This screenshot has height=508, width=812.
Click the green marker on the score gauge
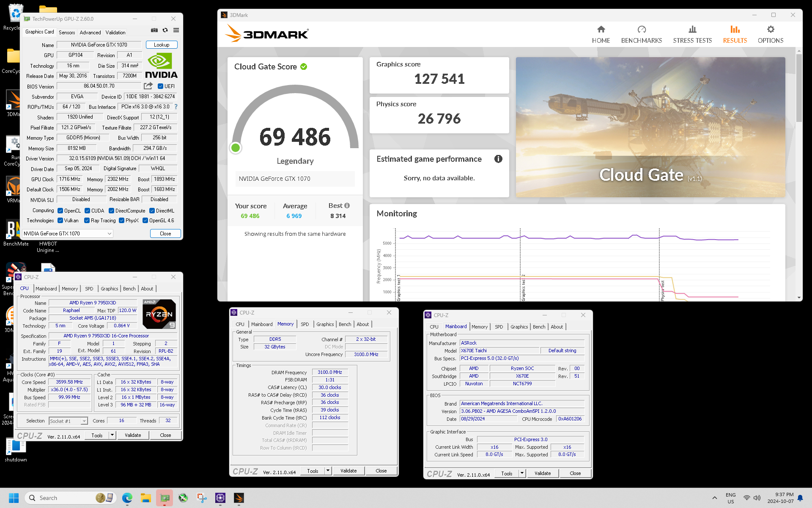click(x=236, y=148)
